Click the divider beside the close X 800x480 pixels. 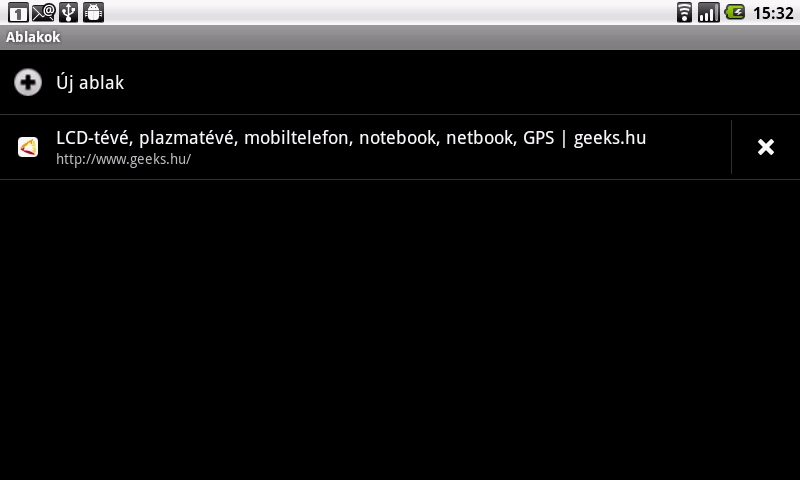pyautogui.click(x=731, y=147)
